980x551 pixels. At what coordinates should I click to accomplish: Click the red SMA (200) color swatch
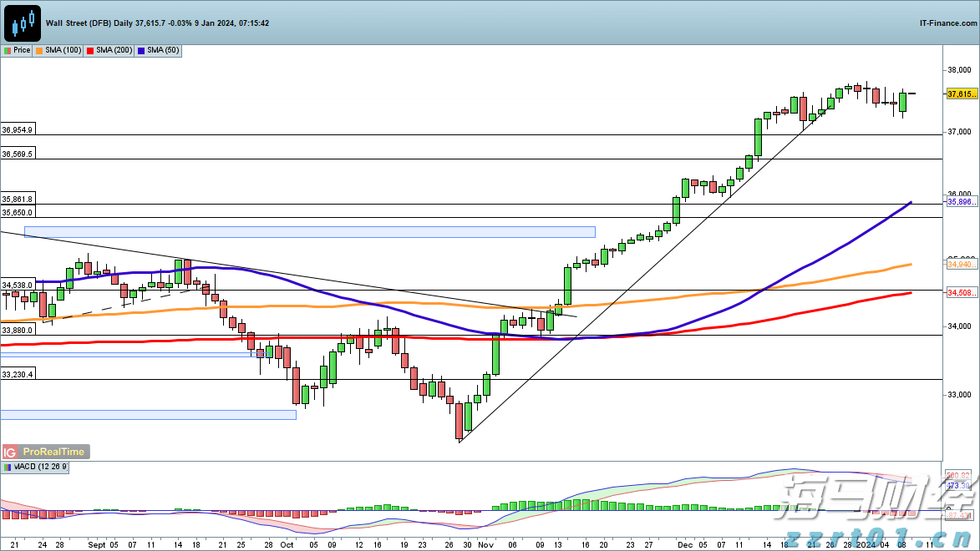click(90, 50)
